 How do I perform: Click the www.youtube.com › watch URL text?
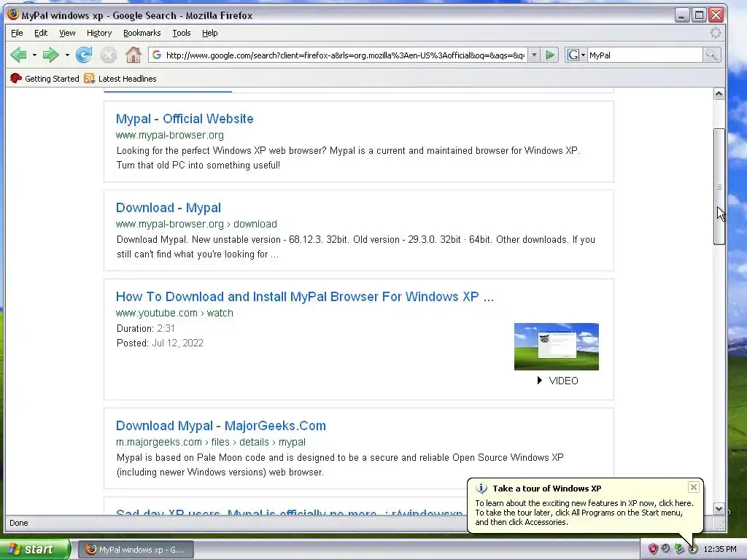point(174,313)
